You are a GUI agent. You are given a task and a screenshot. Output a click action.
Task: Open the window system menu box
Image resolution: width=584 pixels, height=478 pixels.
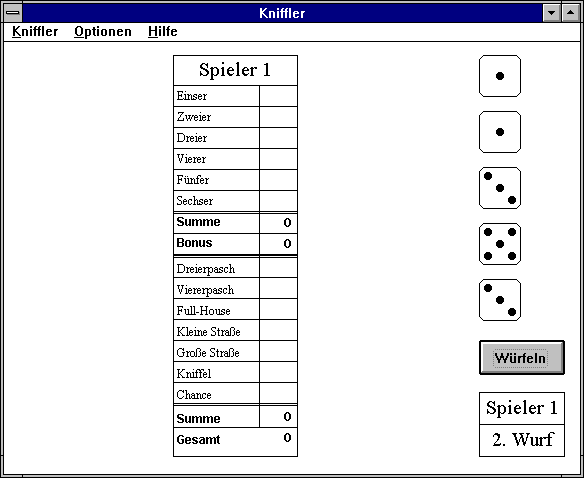click(13, 13)
